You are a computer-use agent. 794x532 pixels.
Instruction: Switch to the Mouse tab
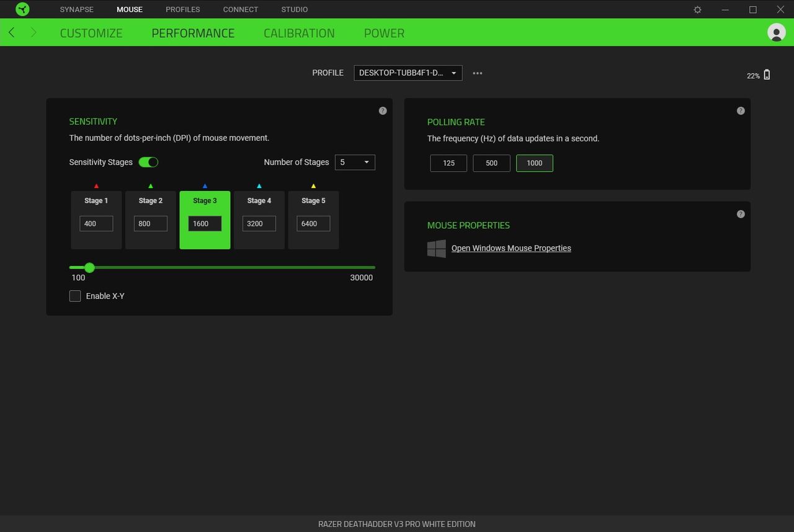coord(130,9)
